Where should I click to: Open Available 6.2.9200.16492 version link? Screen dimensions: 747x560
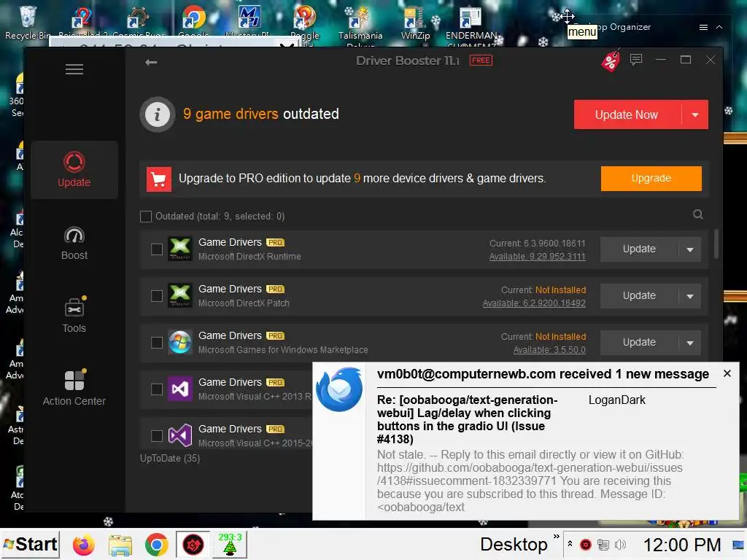tap(534, 303)
